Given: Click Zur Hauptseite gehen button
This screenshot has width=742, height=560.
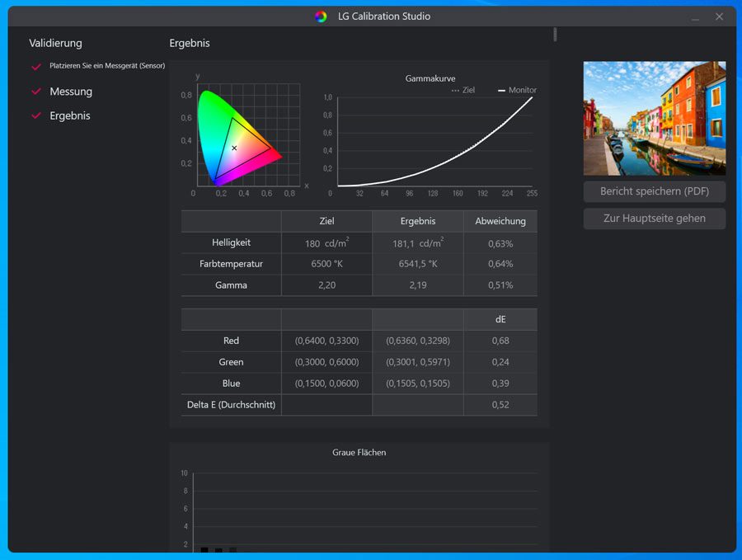Looking at the screenshot, I should click(x=655, y=219).
